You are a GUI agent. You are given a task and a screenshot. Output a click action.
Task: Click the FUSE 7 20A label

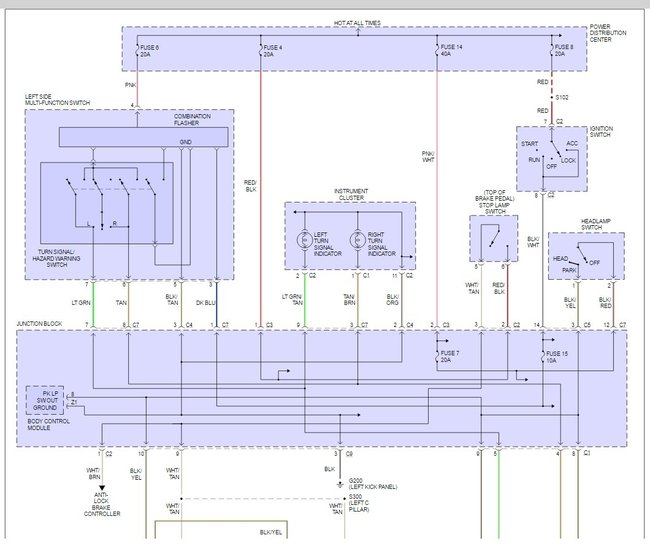click(x=450, y=357)
